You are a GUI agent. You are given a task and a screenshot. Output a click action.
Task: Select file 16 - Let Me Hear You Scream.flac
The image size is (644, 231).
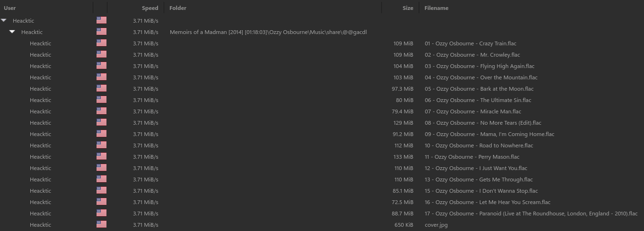[487, 202]
